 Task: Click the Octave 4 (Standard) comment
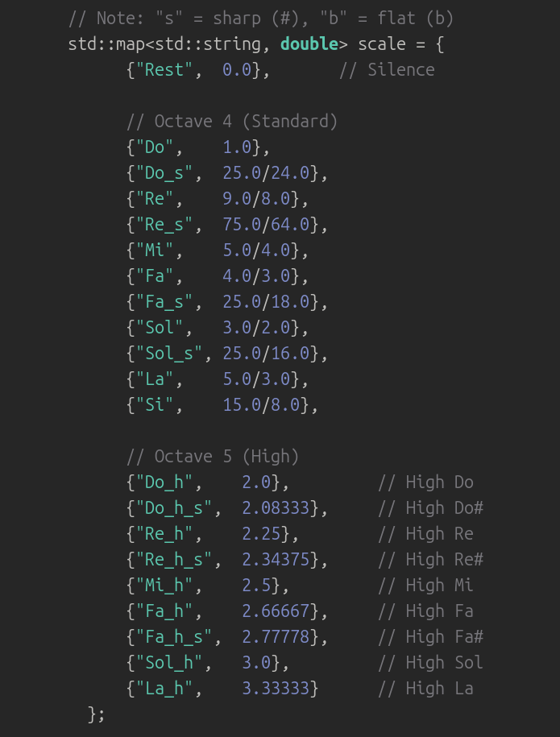232,121
